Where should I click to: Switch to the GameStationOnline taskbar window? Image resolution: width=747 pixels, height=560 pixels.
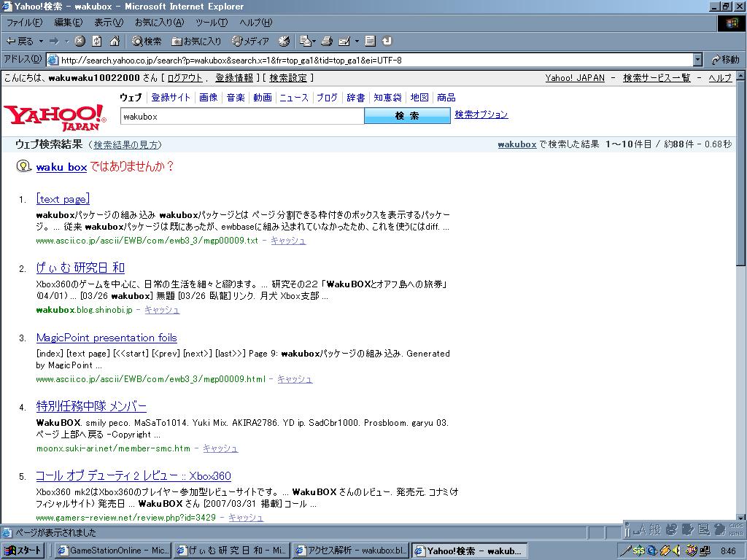113,551
